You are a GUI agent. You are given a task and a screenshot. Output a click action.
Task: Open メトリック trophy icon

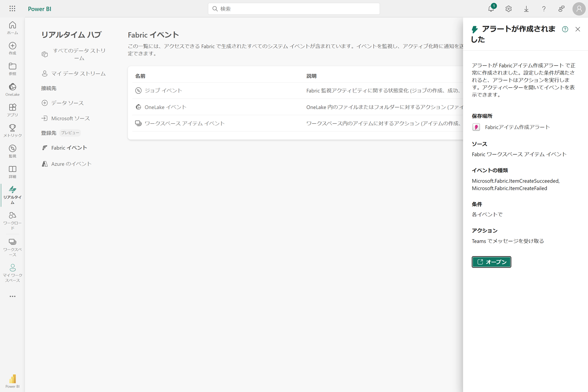click(13, 131)
